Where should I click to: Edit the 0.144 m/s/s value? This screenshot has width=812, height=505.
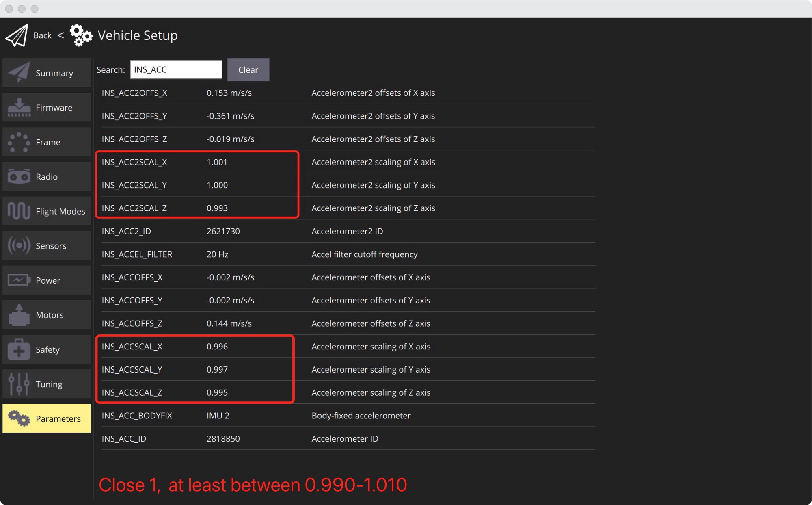[229, 323]
